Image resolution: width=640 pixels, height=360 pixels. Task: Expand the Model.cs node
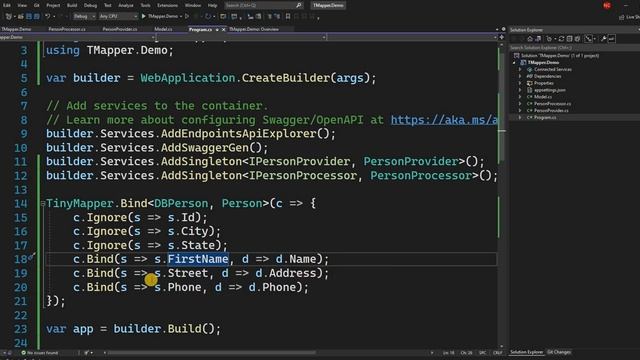pos(520,97)
